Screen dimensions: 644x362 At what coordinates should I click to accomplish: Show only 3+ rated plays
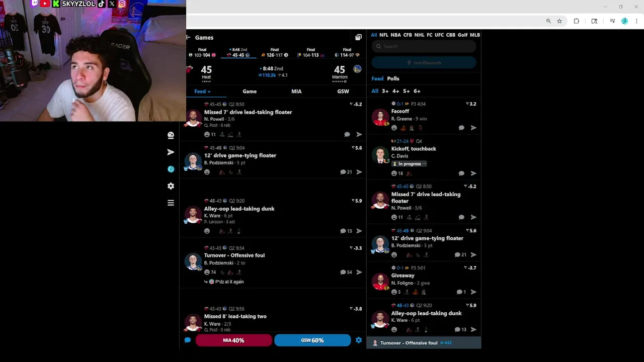[x=385, y=92]
